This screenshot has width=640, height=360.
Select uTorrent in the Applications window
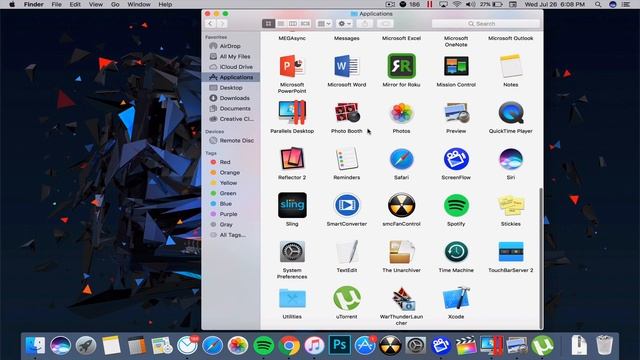pyautogui.click(x=347, y=298)
